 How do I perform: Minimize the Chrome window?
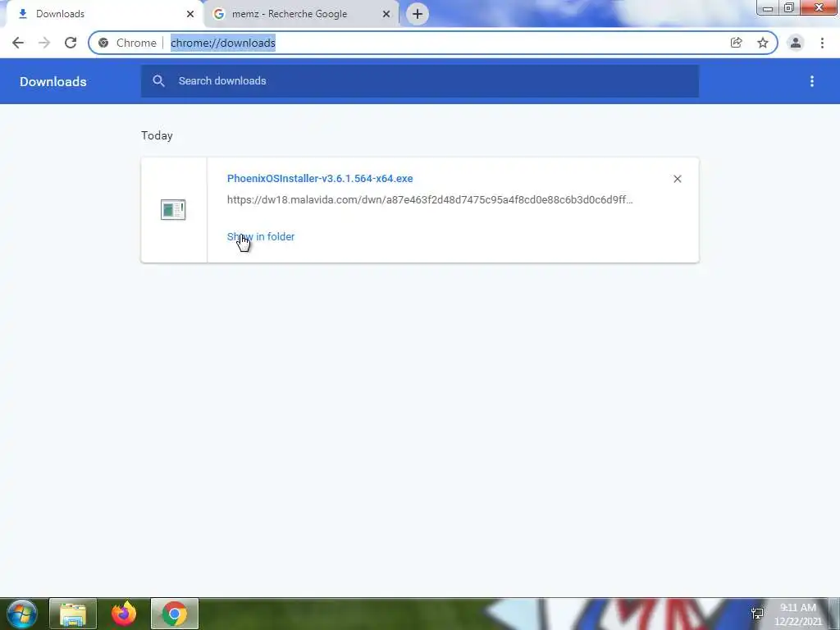click(x=767, y=7)
